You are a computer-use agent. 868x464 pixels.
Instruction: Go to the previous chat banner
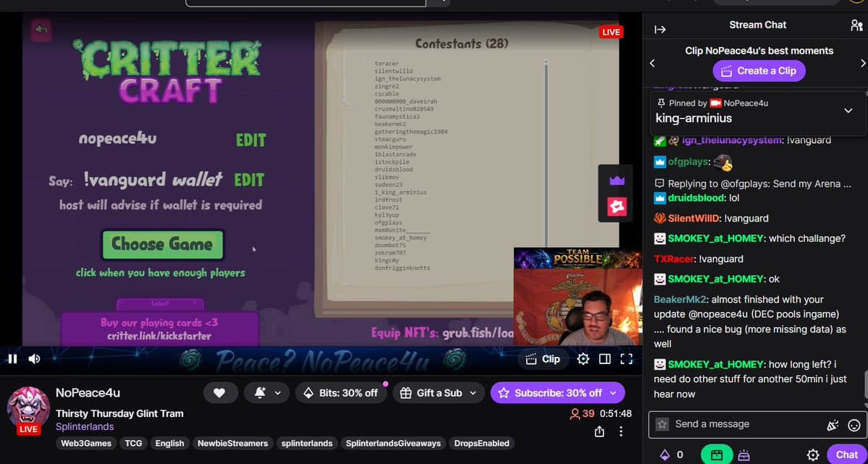[x=652, y=63]
